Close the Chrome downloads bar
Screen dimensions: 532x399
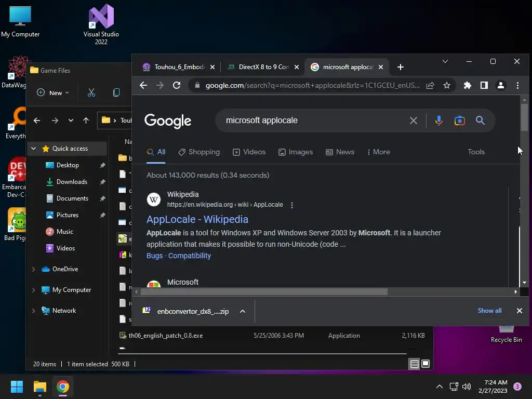click(x=519, y=311)
